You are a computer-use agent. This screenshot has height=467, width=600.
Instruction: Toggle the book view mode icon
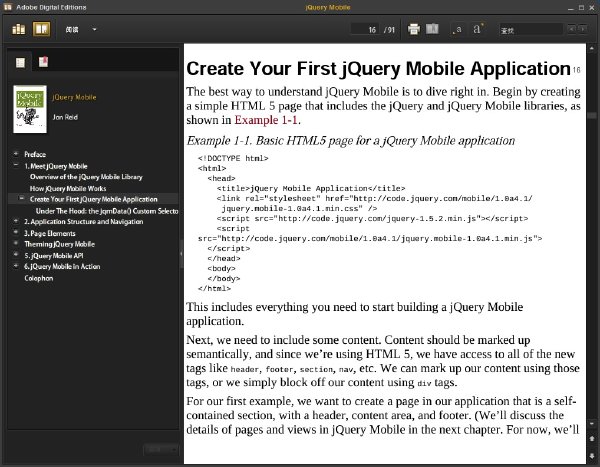(x=432, y=29)
